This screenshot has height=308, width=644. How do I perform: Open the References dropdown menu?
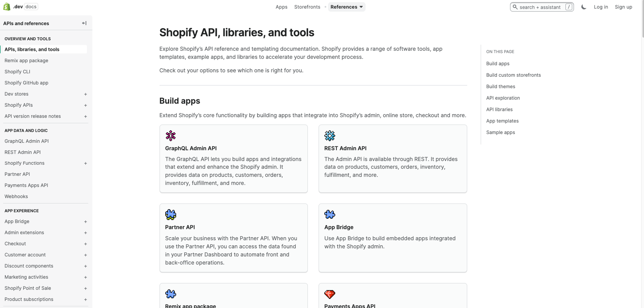[346, 7]
